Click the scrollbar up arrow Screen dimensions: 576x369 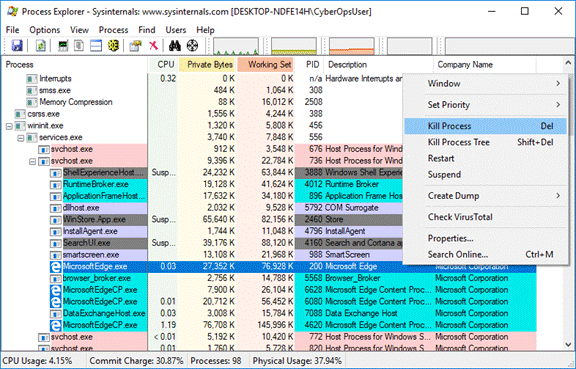point(568,63)
